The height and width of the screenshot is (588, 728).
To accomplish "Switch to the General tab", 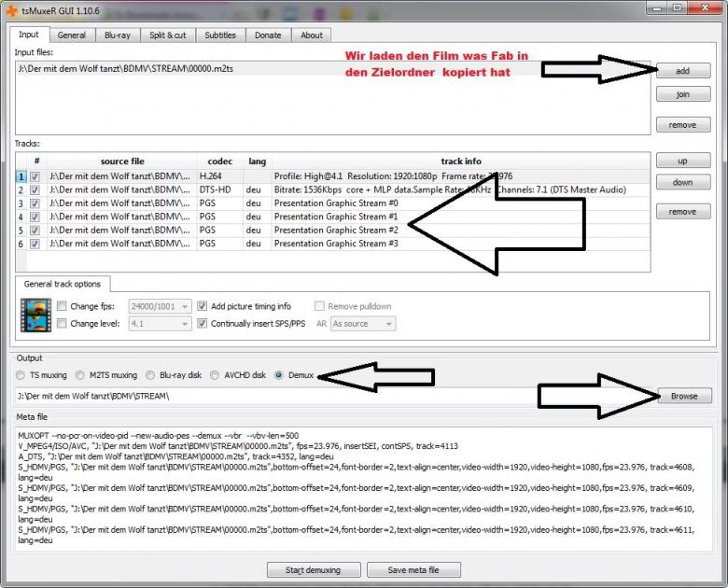I will pyautogui.click(x=72, y=35).
